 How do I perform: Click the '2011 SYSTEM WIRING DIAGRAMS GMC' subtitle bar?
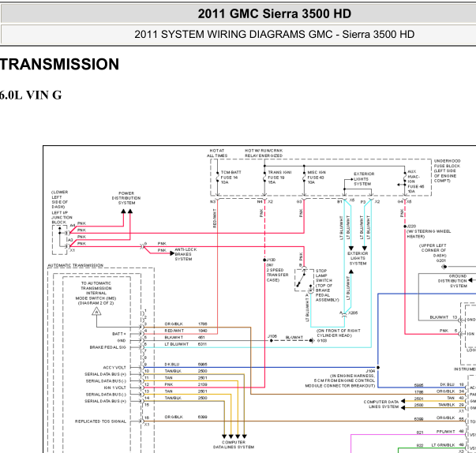238,34
